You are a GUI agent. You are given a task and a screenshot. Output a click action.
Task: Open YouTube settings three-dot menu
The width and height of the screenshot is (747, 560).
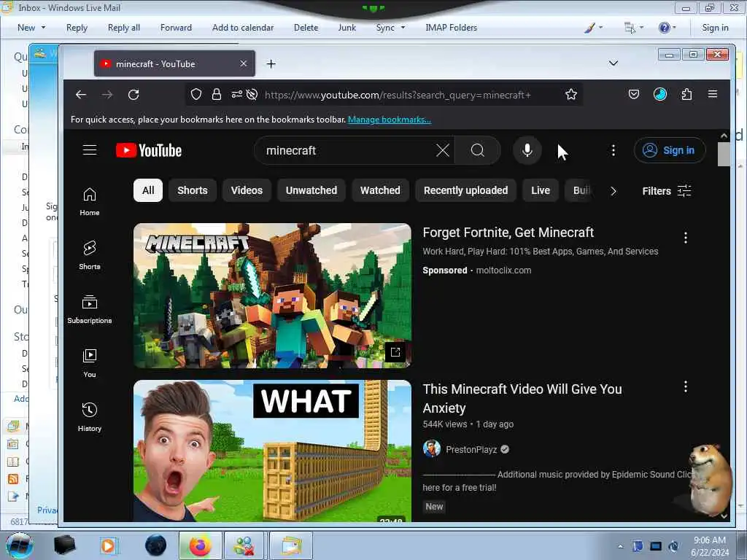pos(613,150)
